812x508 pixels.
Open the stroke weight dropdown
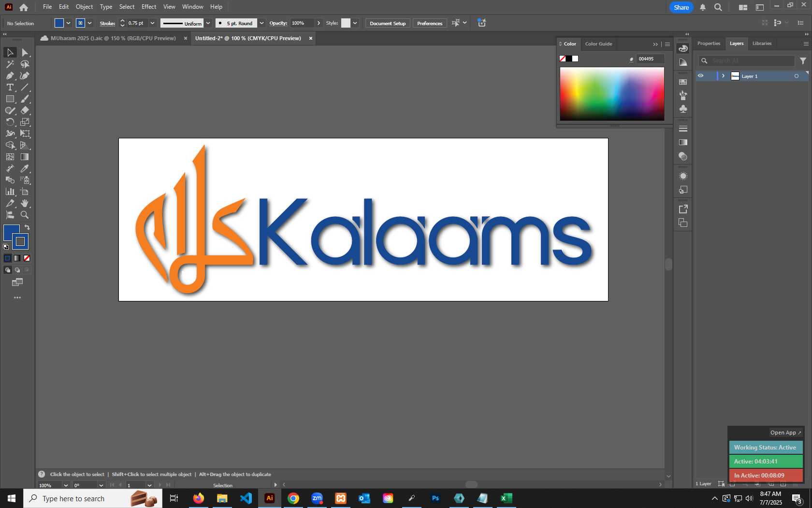(152, 23)
